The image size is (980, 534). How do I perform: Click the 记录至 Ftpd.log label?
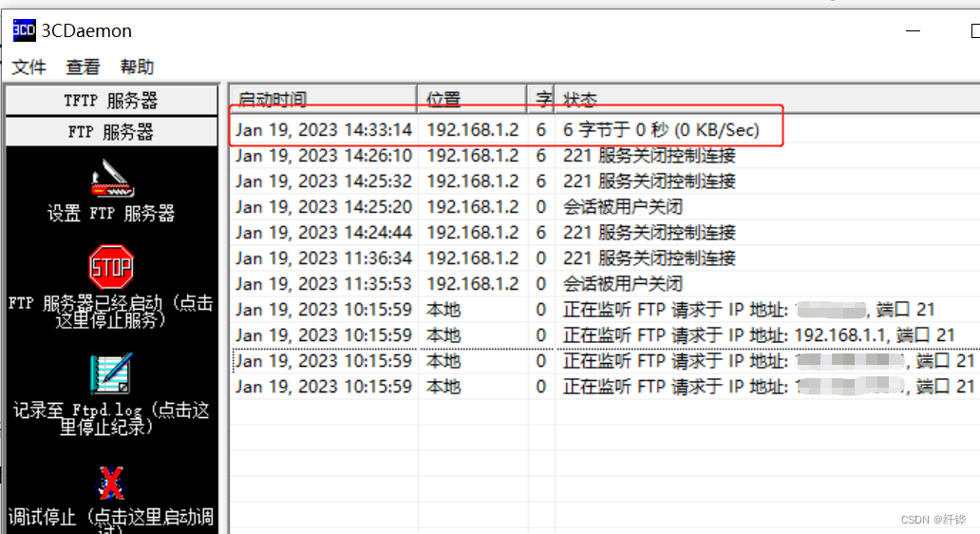(x=111, y=418)
